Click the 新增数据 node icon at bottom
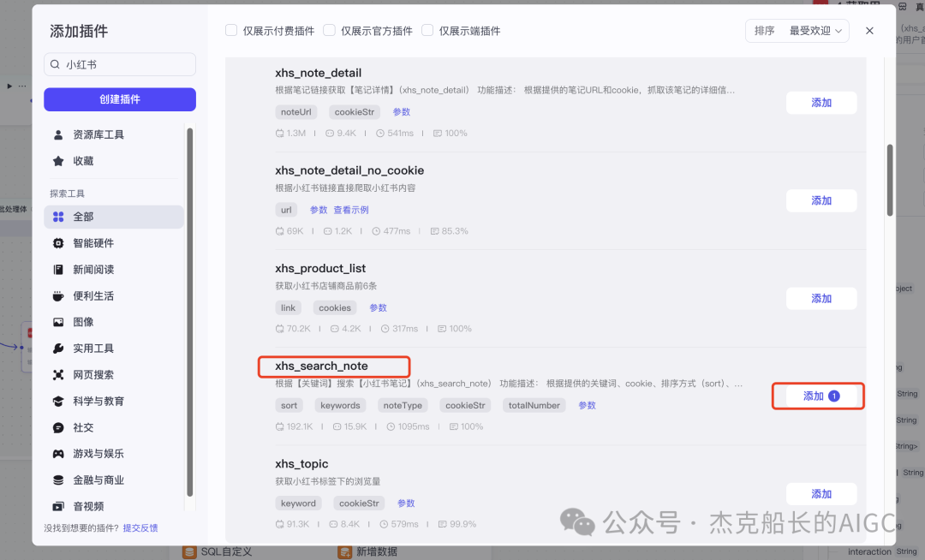The image size is (925, 560). click(344, 551)
